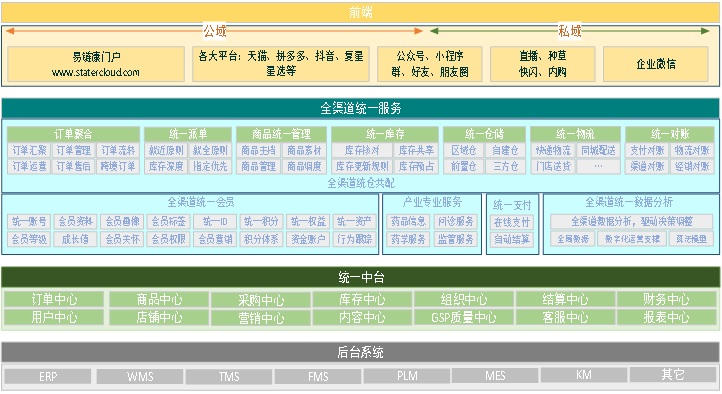Image resolution: width=722 pixels, height=394 pixels.
Task: Click the 药品信息 cell
Action: coord(408,221)
